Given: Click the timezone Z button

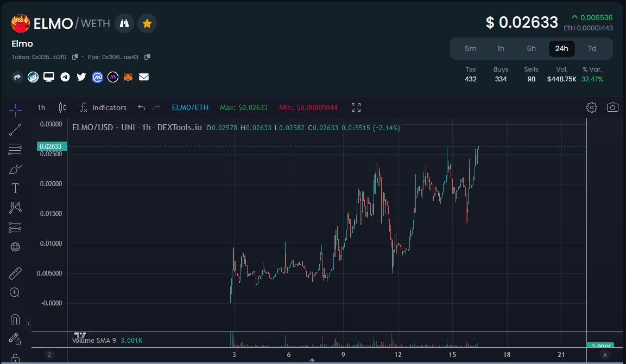Looking at the screenshot, I should click(x=49, y=355).
